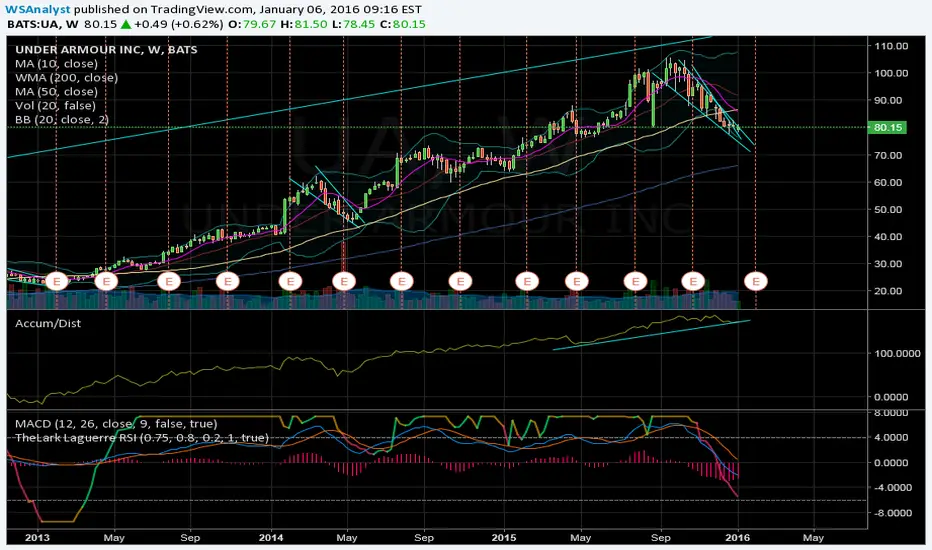Image resolution: width=932 pixels, height=550 pixels.
Task: Click the MA (10, close) indicator label
Action: pyautogui.click(x=56, y=64)
